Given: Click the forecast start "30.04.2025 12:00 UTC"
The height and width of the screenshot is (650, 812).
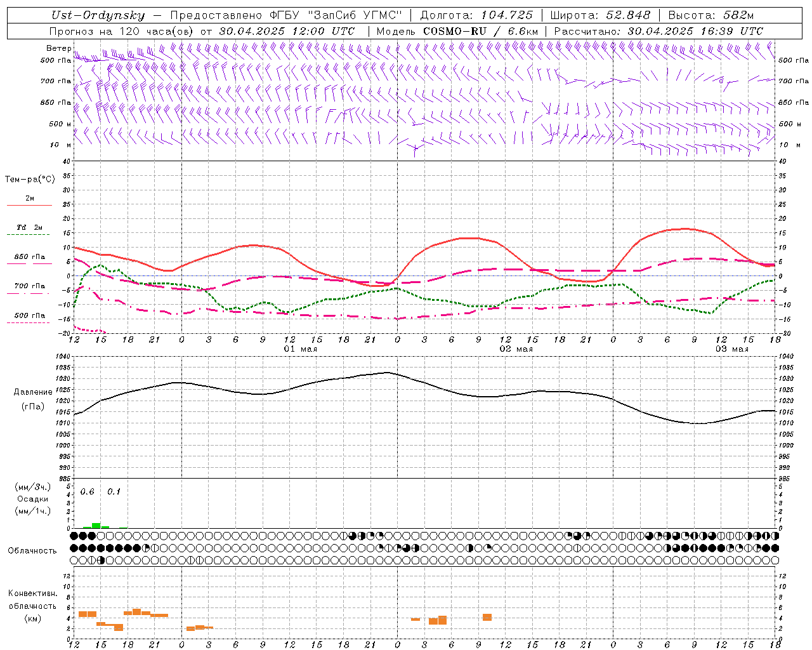Looking at the screenshot, I should 287,31.
